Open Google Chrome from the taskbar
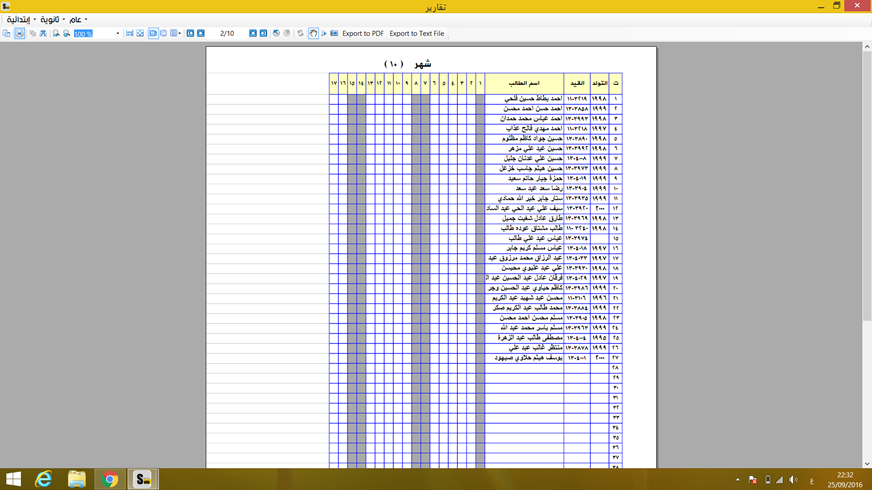This screenshot has height=490, width=872. pos(110,479)
